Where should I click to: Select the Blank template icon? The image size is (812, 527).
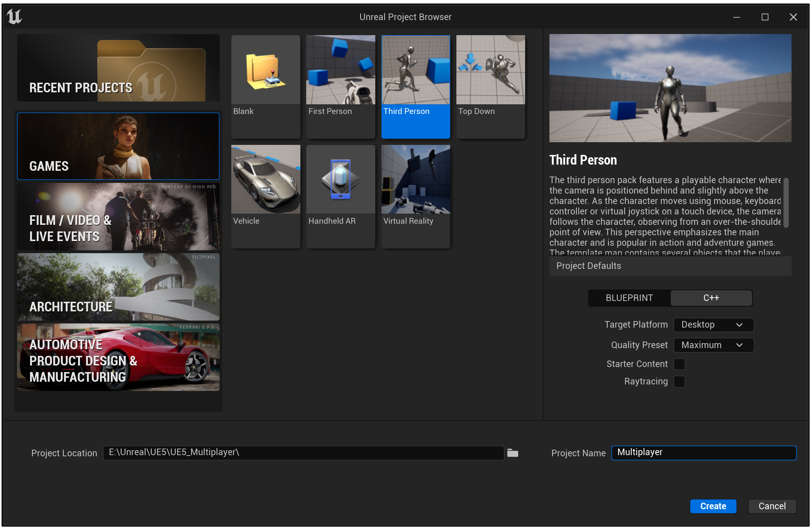[x=266, y=70]
